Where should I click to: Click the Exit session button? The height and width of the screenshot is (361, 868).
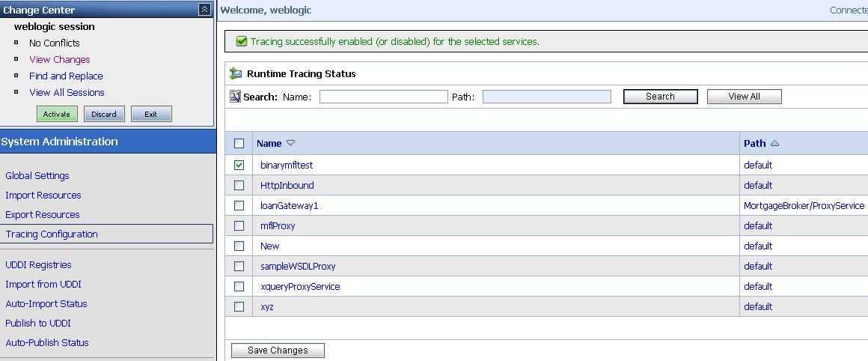151,114
